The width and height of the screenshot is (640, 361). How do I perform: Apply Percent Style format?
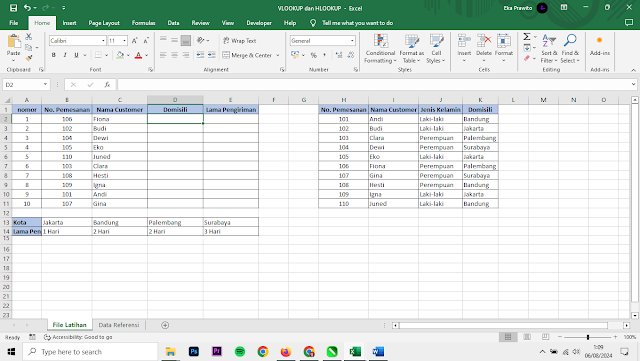point(313,55)
